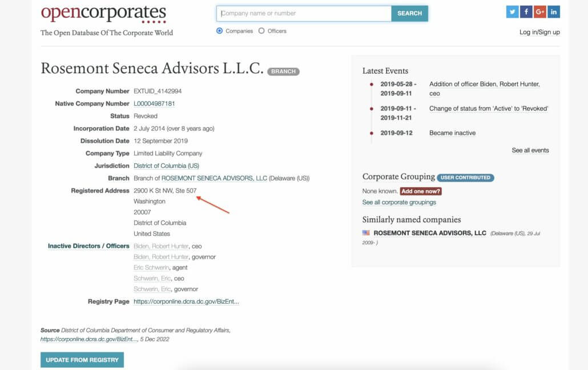588x370 pixels.
Task: Open the ROSEMONT SENECA ADVISORS, LLC branch link
Action: [x=214, y=178]
